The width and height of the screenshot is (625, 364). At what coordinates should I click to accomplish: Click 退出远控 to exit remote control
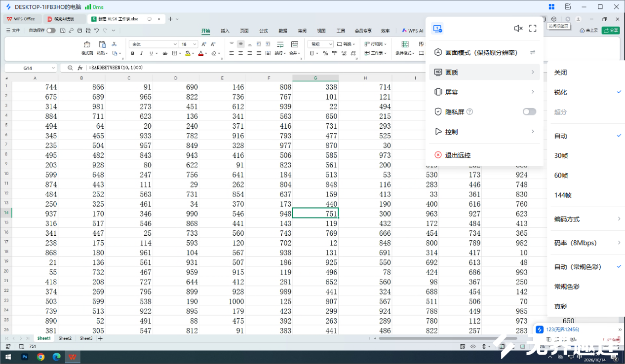458,155
